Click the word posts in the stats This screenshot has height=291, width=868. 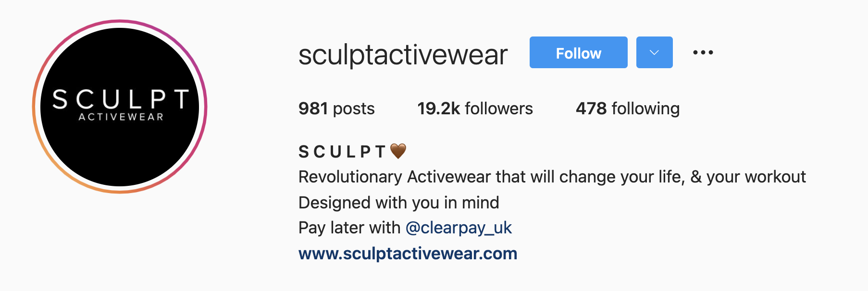tap(354, 109)
